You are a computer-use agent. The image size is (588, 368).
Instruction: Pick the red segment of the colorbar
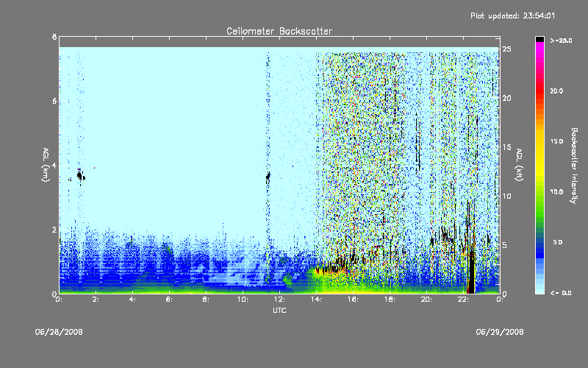[539, 90]
